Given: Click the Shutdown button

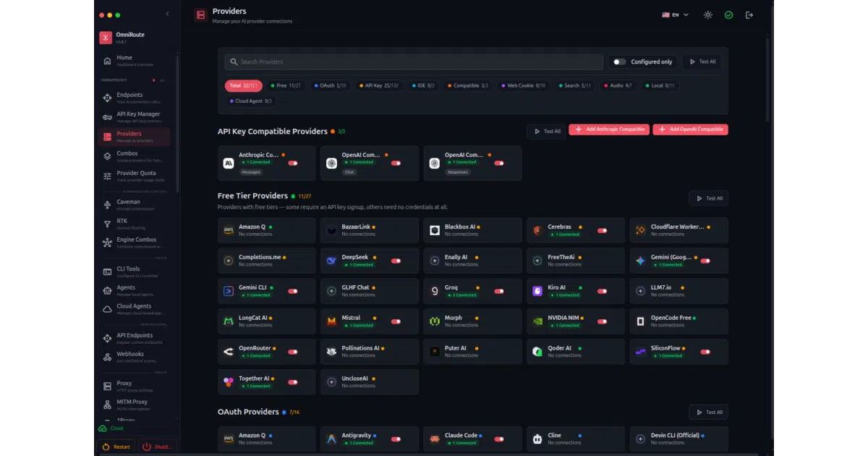Looking at the screenshot, I should coord(157,447).
